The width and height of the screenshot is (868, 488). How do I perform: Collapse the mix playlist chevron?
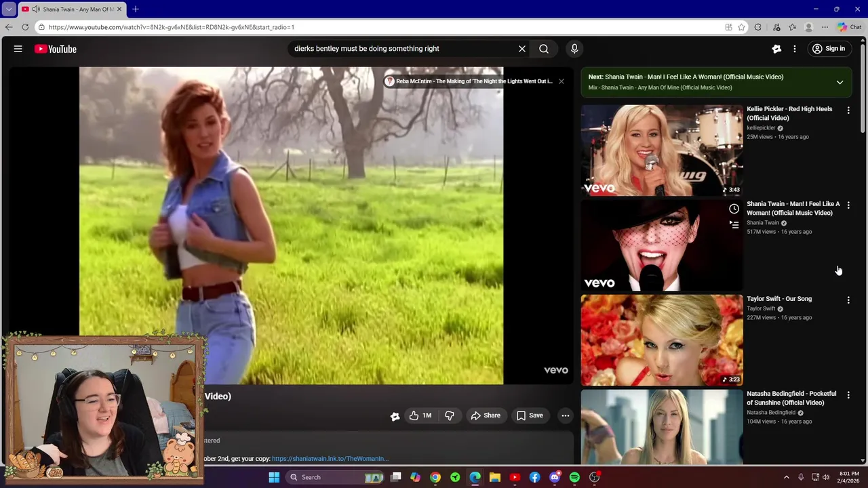point(840,82)
